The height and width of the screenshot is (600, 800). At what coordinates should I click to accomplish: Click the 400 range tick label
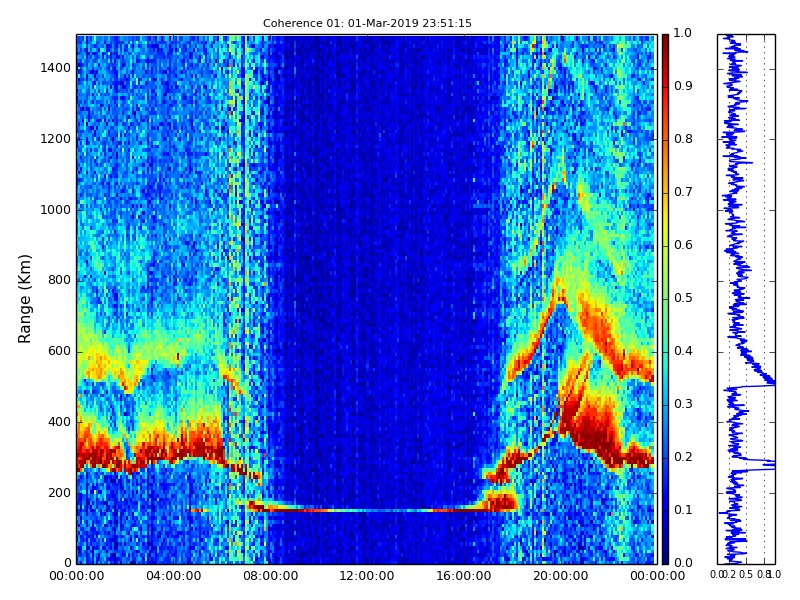pyautogui.click(x=60, y=422)
